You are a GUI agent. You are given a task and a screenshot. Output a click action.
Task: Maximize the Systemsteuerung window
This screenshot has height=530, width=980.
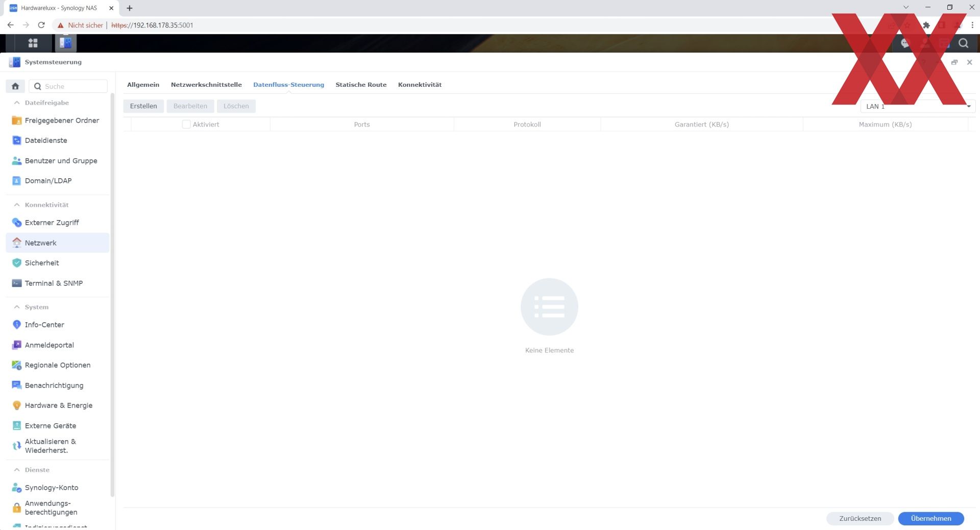tap(954, 62)
